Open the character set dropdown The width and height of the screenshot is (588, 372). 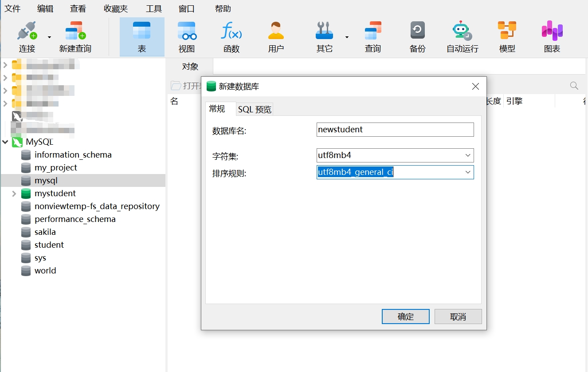tap(468, 155)
